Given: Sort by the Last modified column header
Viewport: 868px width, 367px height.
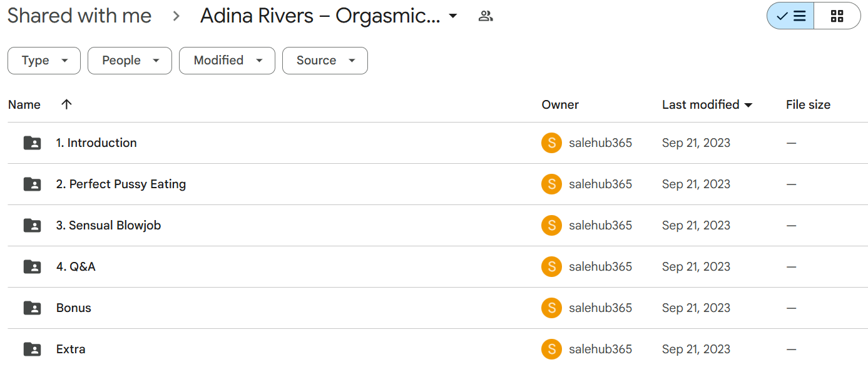Looking at the screenshot, I should pos(707,105).
